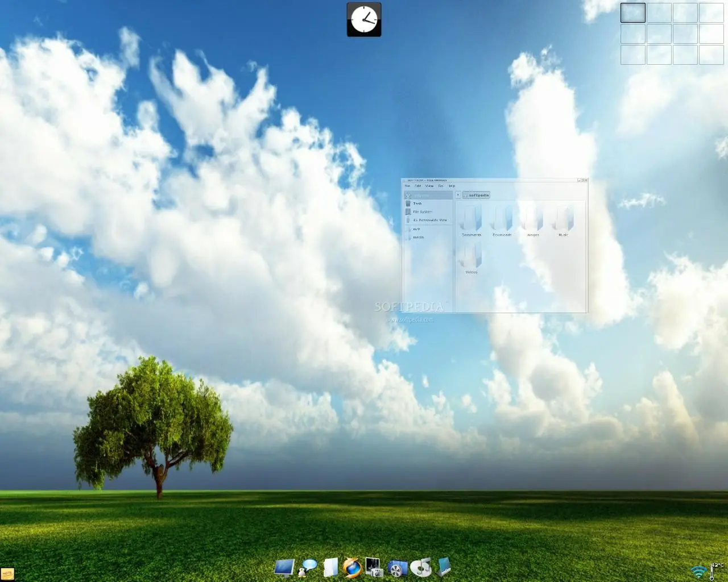Screen dimensions: 728x582
Task: Select the media bookmark in sidebar
Action: pyautogui.click(x=428, y=238)
